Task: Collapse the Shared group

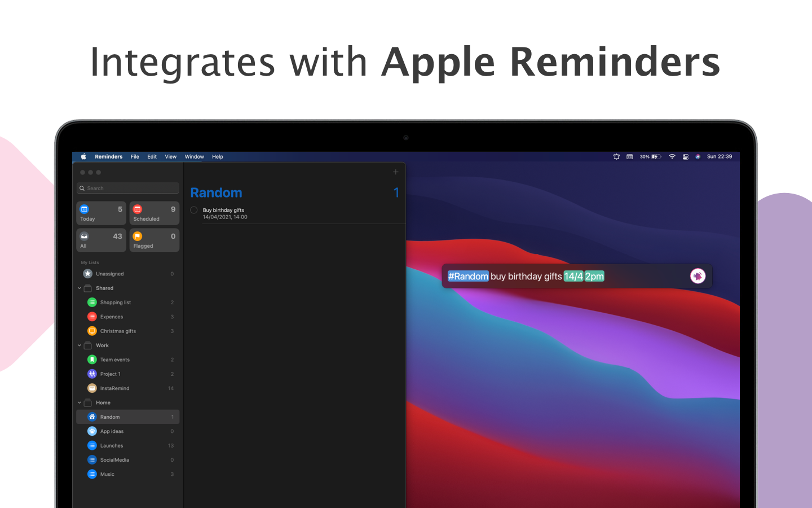Action: [x=80, y=288]
